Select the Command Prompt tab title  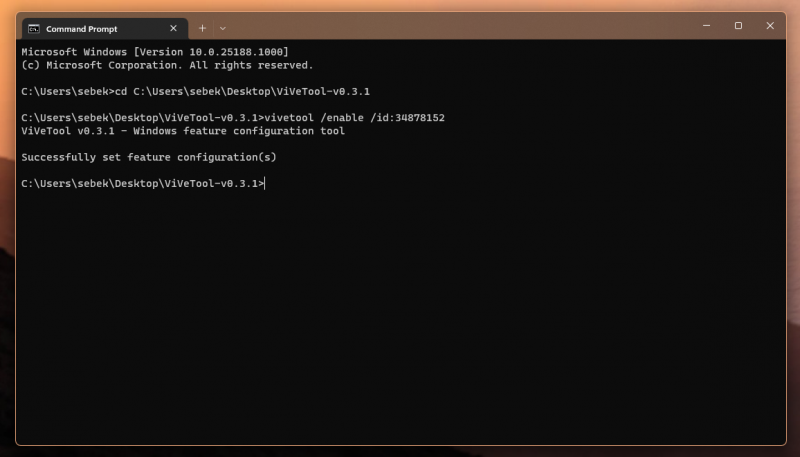82,28
